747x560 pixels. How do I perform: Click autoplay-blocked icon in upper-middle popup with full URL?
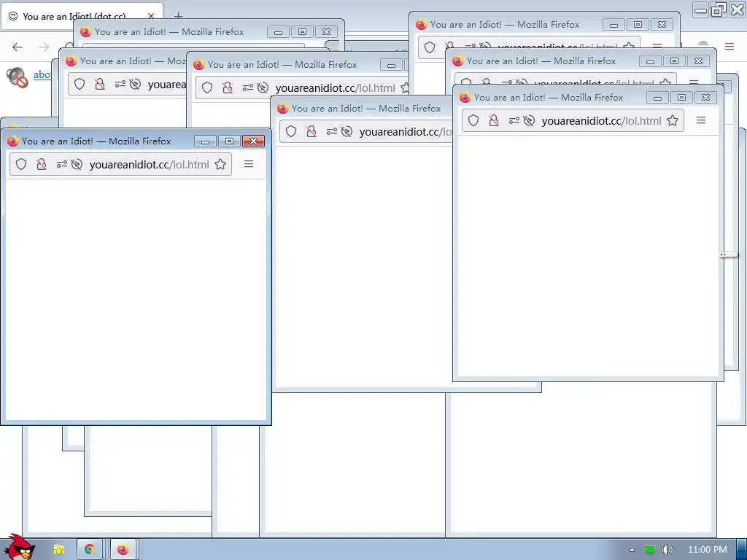(263, 87)
